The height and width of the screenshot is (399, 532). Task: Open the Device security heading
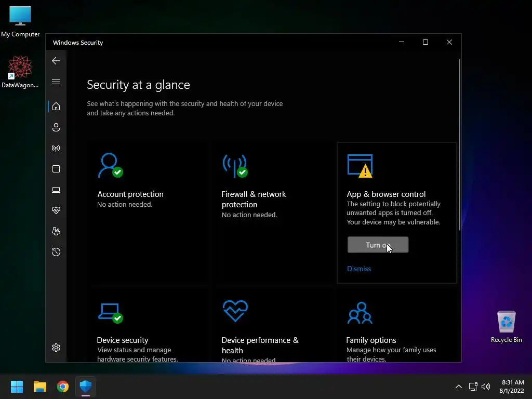pos(123,340)
